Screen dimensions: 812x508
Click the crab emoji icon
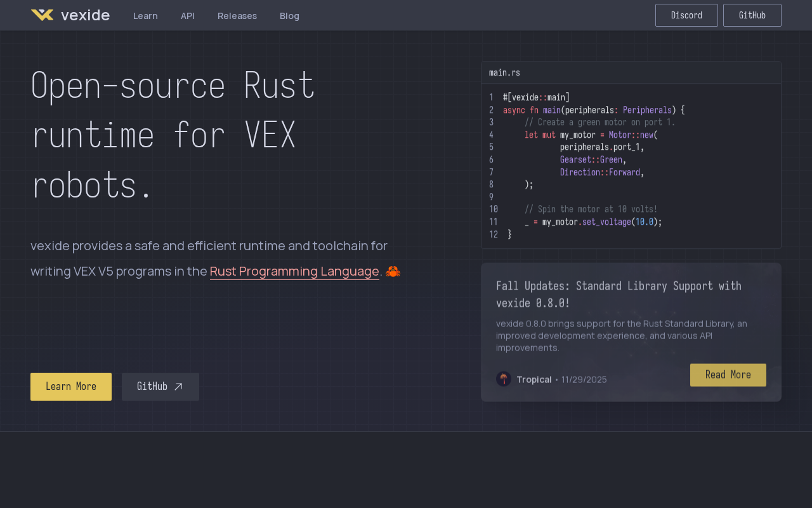tap(393, 272)
